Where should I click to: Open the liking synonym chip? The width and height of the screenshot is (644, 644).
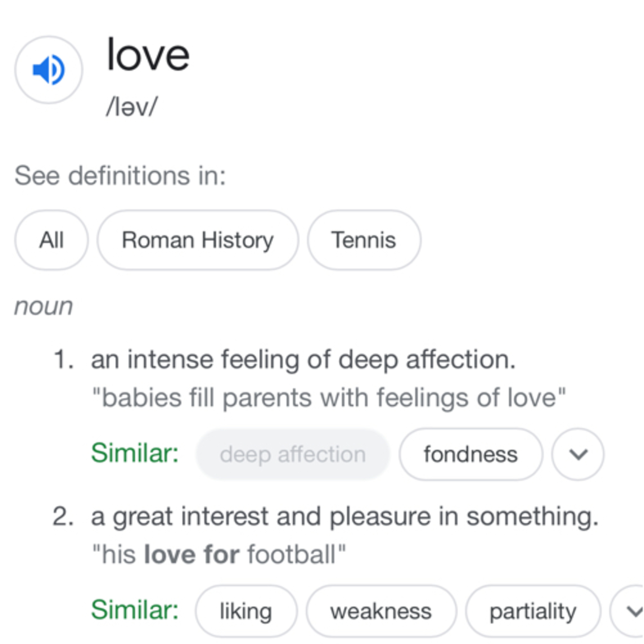tap(246, 611)
